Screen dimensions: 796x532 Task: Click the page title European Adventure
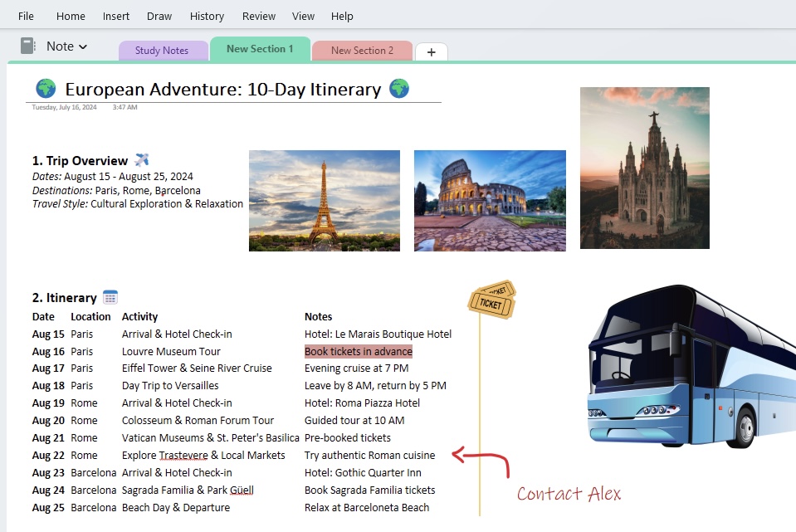[x=222, y=90]
